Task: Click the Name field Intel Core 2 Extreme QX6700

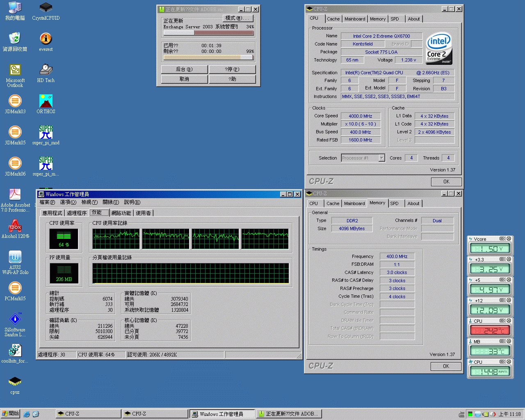Action: [x=381, y=36]
